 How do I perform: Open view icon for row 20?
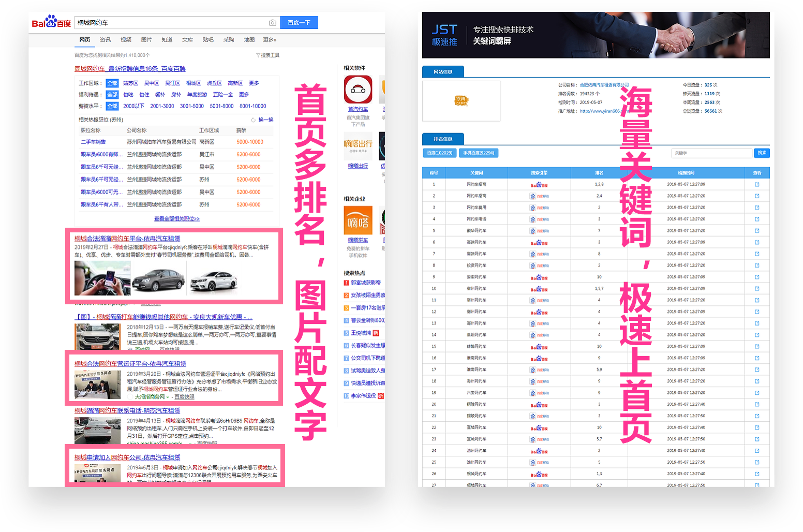pyautogui.click(x=757, y=404)
